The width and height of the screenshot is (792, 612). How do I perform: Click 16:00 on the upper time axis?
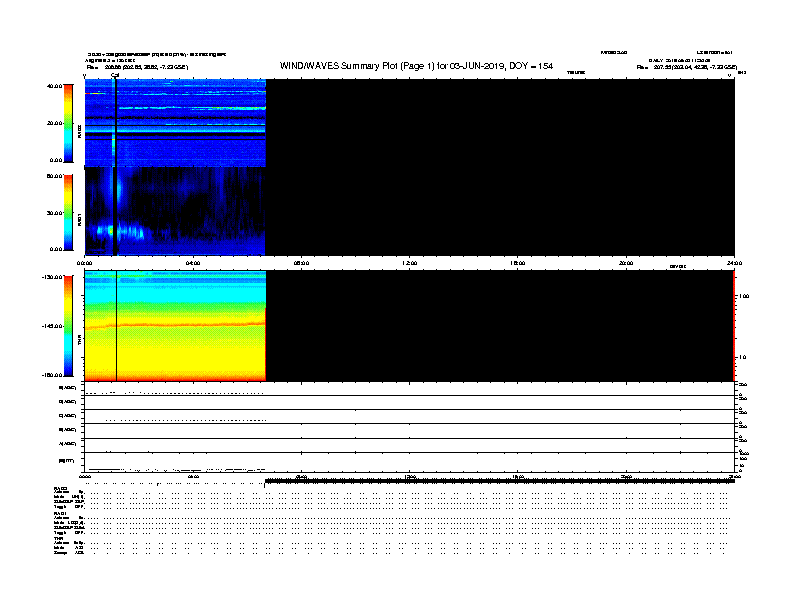click(518, 263)
